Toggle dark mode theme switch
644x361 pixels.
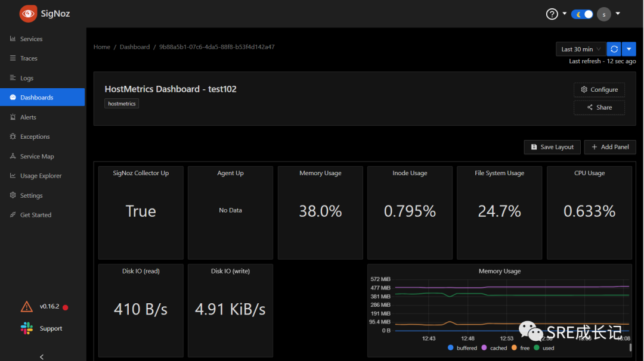pos(582,14)
